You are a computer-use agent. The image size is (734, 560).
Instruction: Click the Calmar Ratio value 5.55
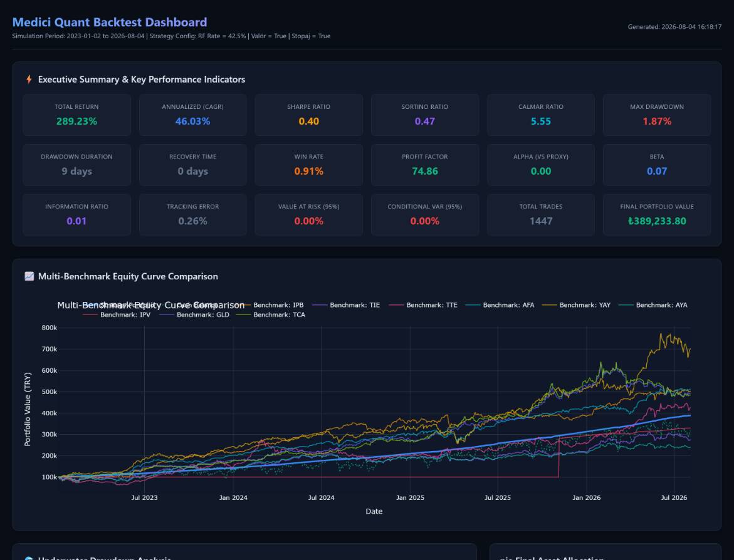click(541, 121)
